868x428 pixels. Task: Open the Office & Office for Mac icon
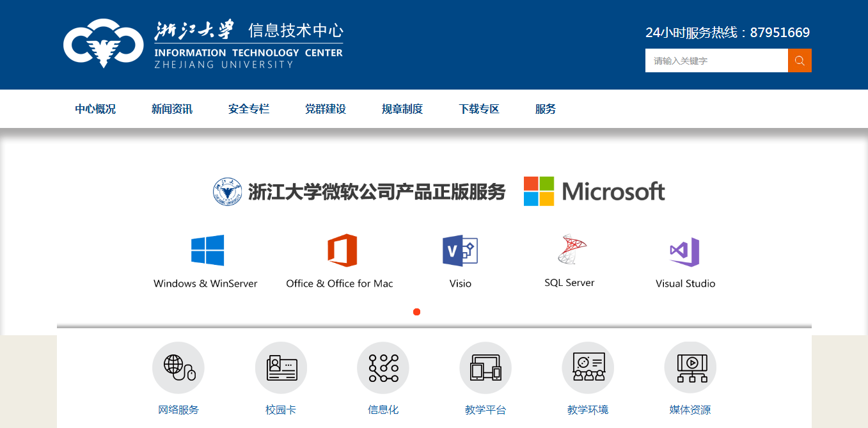pyautogui.click(x=342, y=250)
